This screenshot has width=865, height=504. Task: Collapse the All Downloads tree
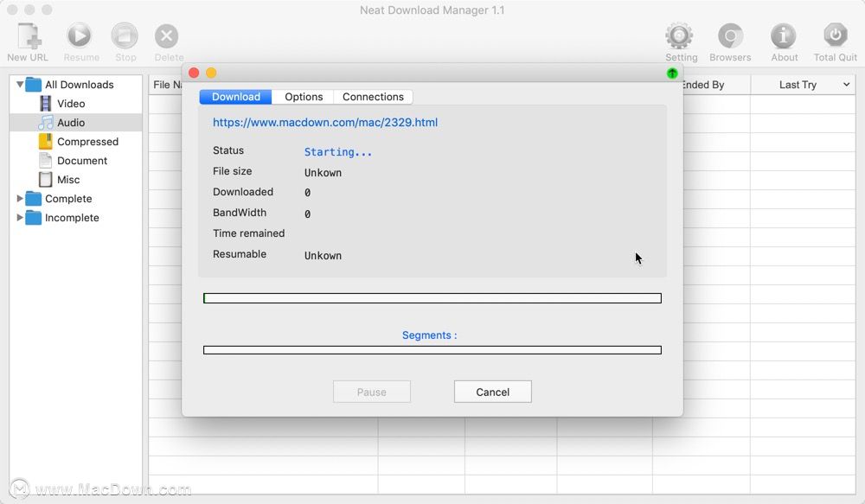[x=20, y=85]
